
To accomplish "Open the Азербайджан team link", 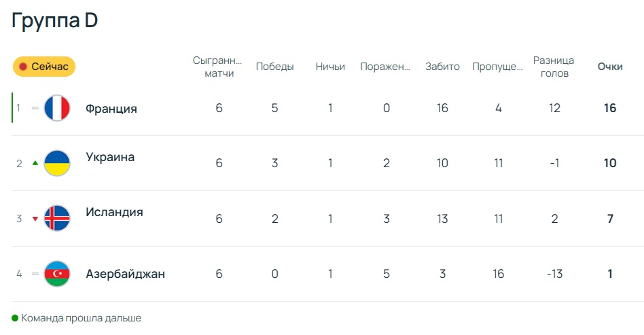I will point(125,275).
